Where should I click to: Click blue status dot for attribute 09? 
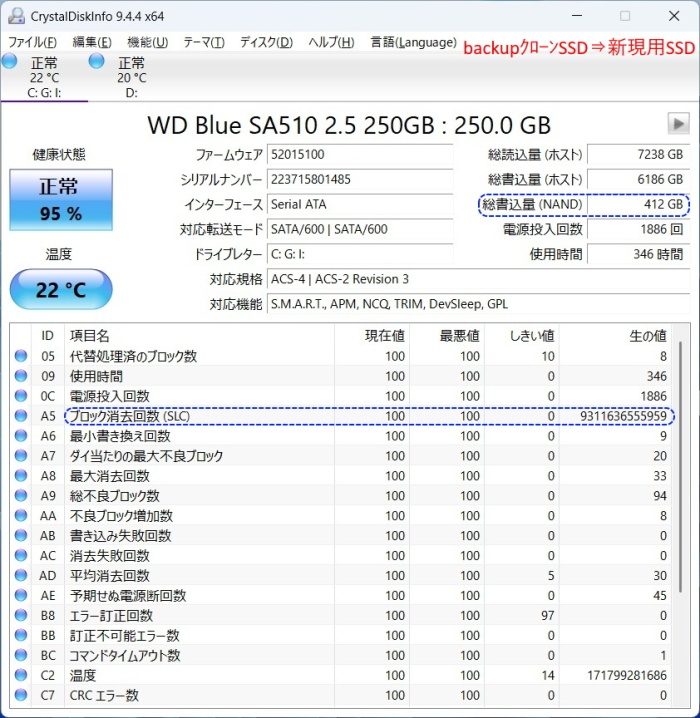pos(21,376)
